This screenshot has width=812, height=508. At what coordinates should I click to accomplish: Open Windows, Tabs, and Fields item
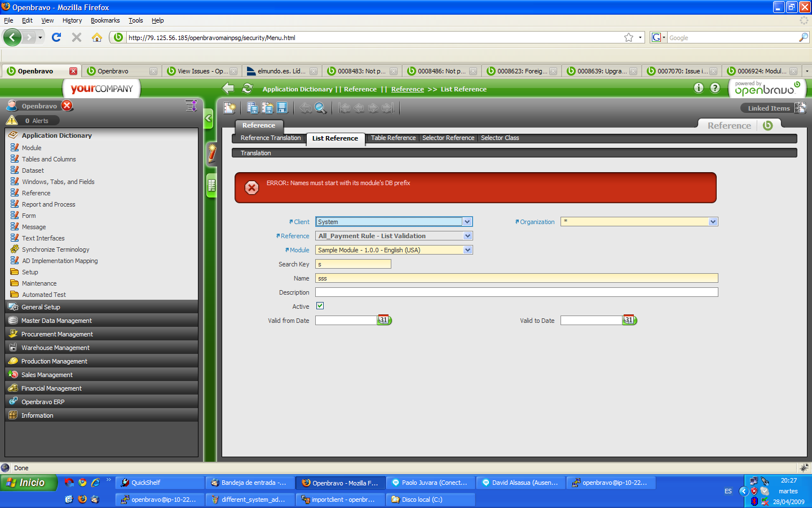[x=58, y=182]
